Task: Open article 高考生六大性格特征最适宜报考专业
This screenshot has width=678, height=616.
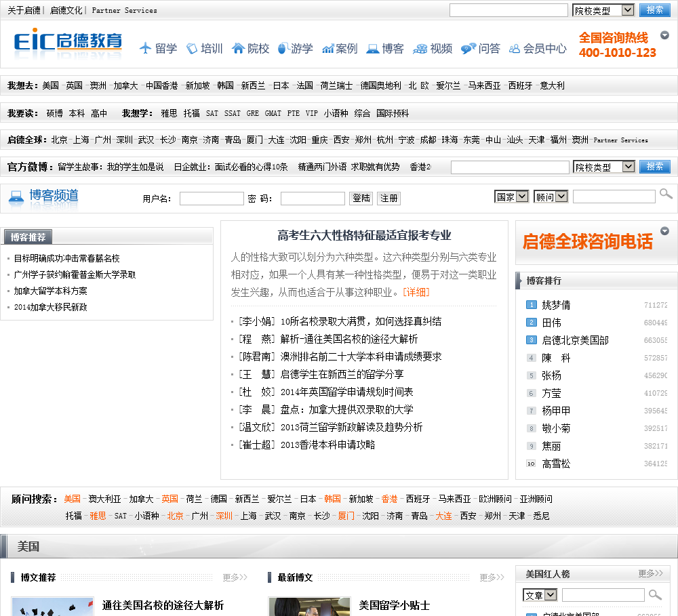Action: click(x=364, y=236)
